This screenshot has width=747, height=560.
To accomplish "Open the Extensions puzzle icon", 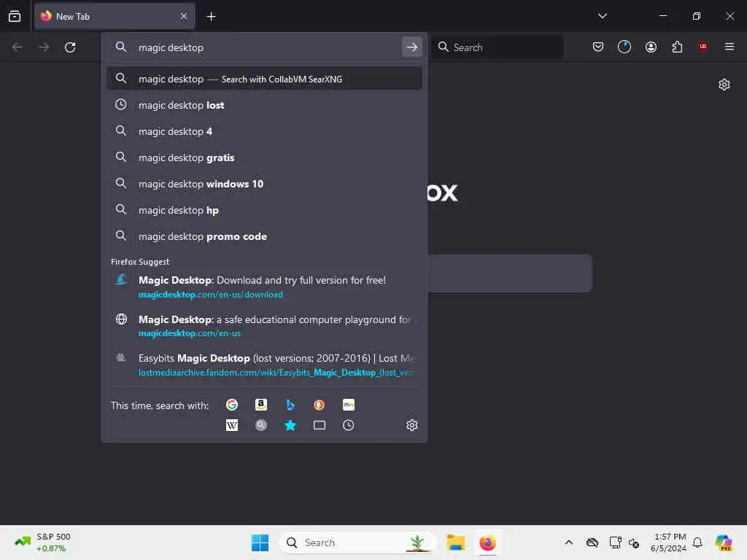I will [677, 47].
